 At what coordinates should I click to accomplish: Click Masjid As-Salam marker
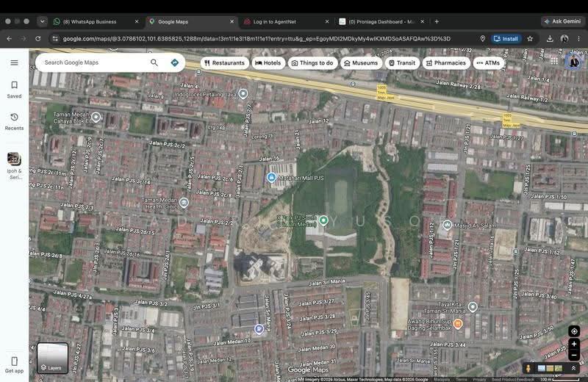(447, 225)
